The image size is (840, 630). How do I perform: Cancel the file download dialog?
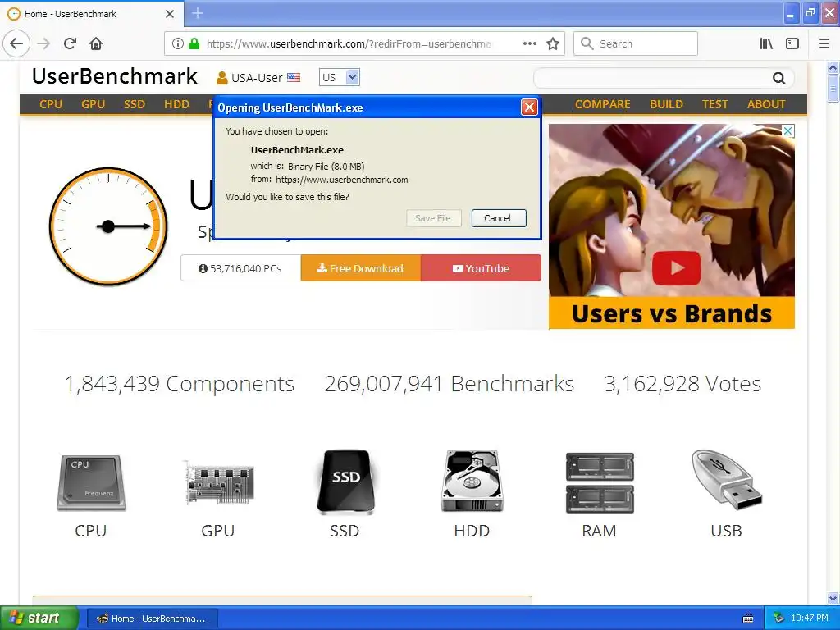[x=499, y=218]
